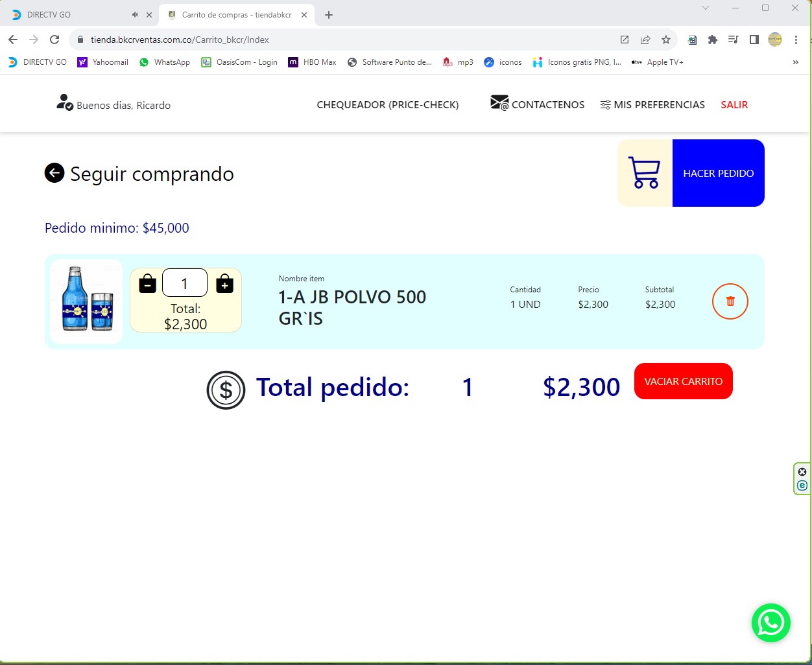
Task: Click the address bar URL
Action: (x=180, y=40)
